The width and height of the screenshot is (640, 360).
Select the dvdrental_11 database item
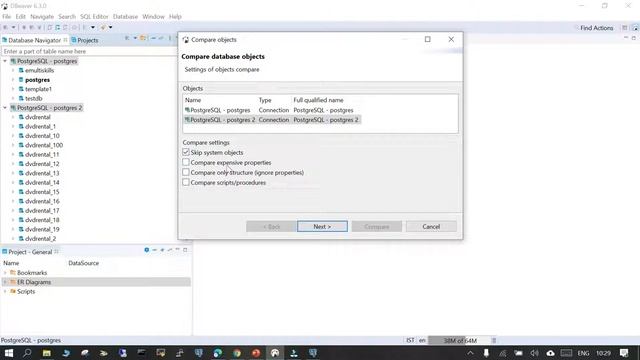42,155
